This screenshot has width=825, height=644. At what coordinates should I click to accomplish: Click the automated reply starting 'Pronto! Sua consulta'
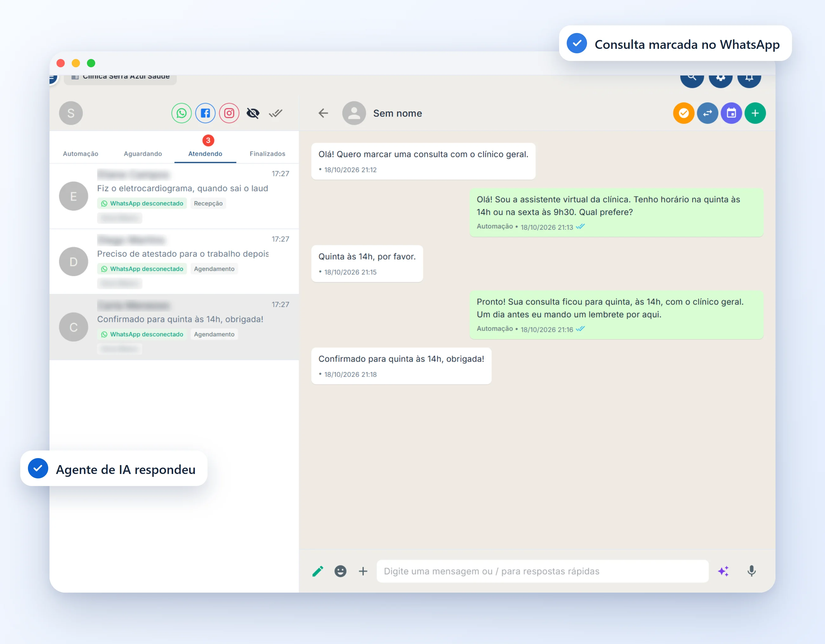[617, 315]
